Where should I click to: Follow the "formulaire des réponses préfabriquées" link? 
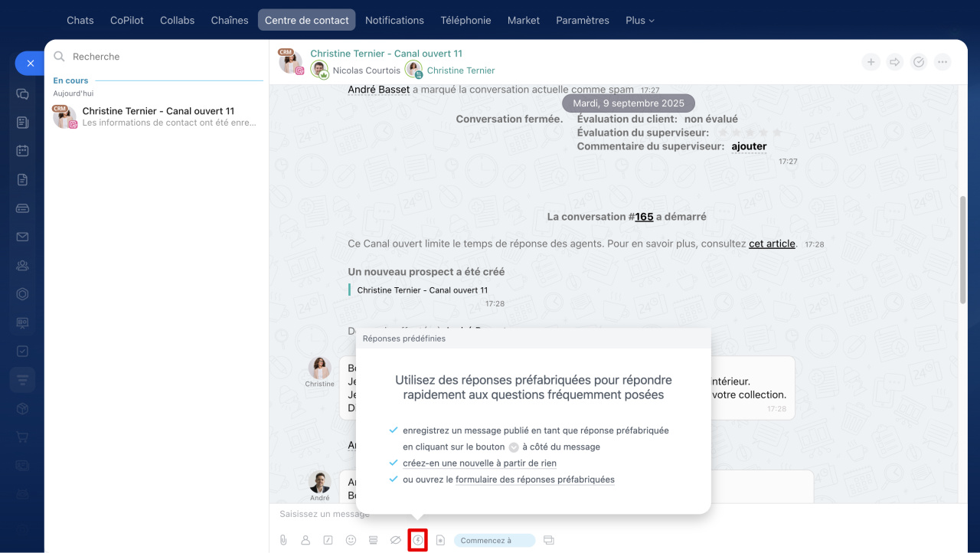(x=534, y=479)
